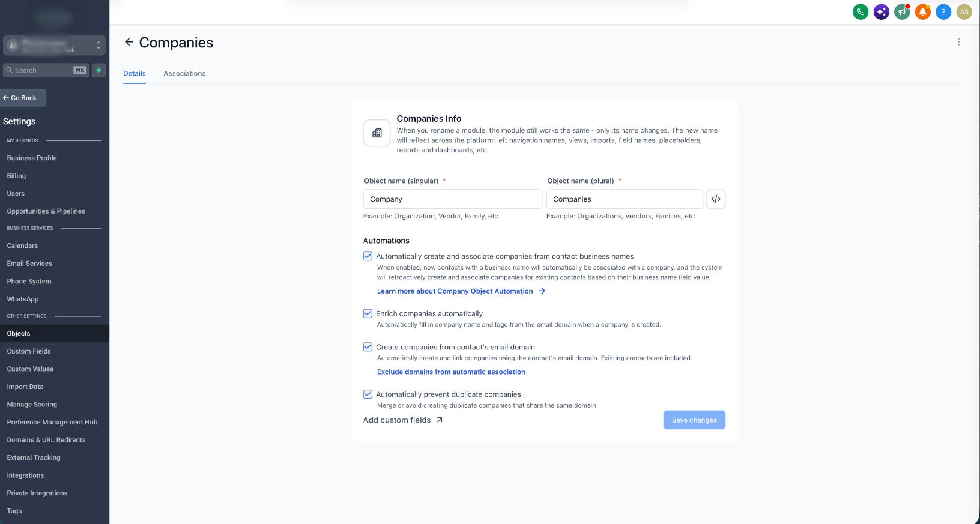Toggle Create companies from contact's email domain

click(x=367, y=347)
